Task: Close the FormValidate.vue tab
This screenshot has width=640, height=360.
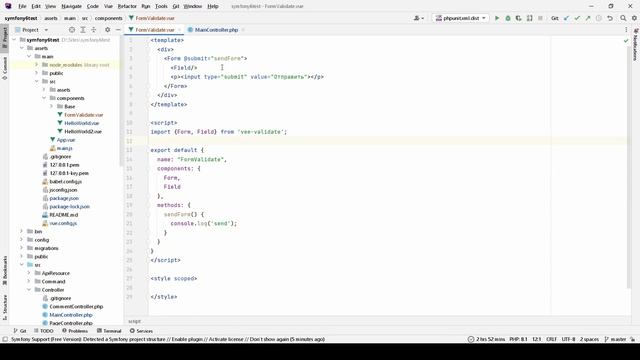Action: pos(179,30)
